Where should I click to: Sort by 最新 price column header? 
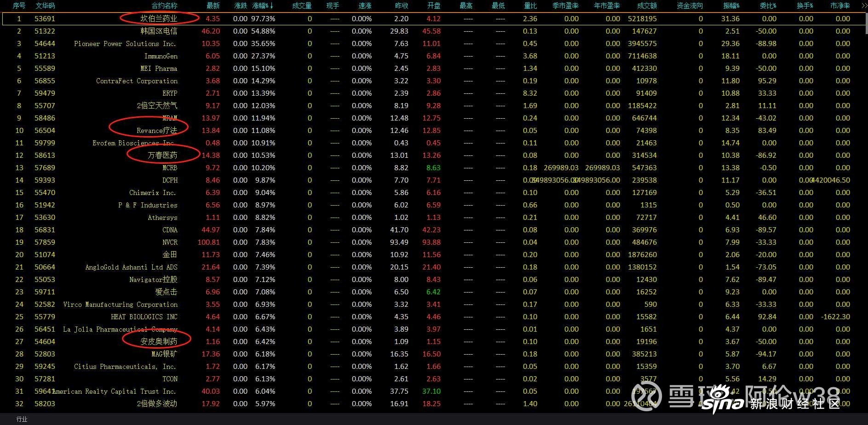click(x=213, y=6)
